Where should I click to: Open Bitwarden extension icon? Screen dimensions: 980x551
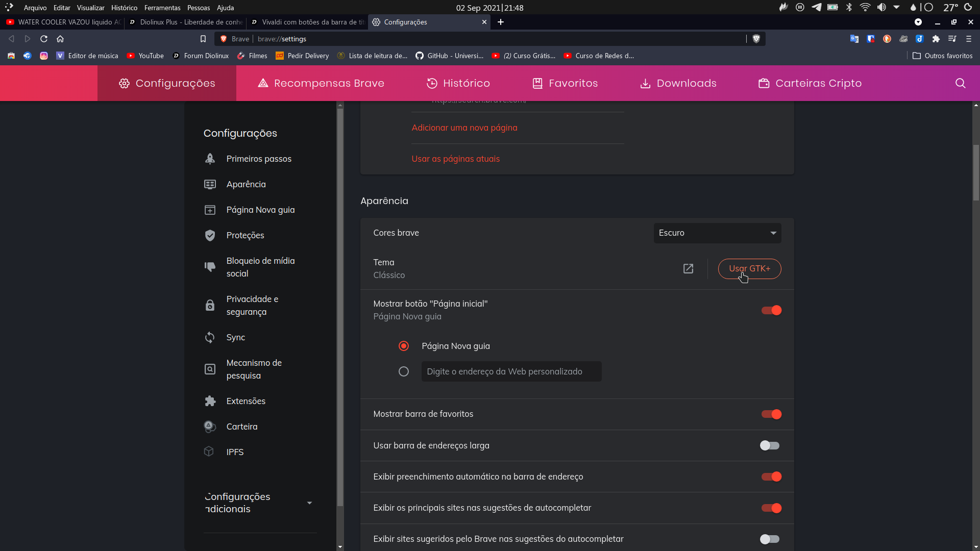click(871, 39)
